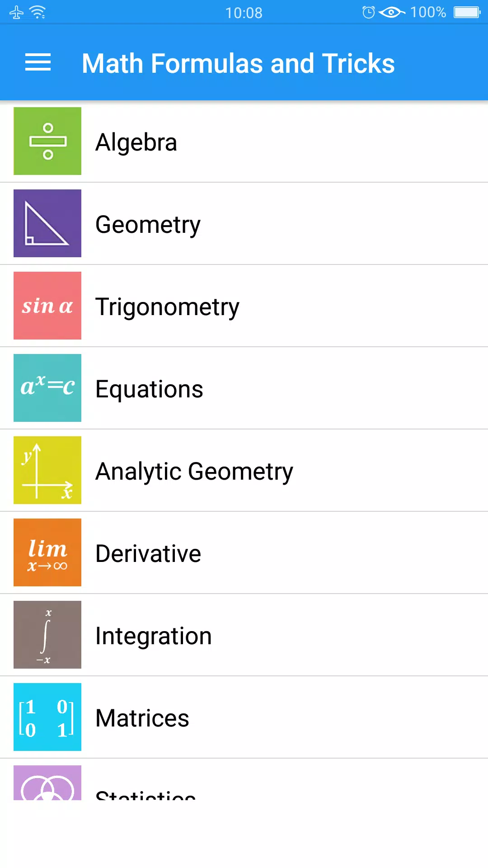Open the Algebra formulas category
This screenshot has width=488, height=868.
click(x=244, y=142)
